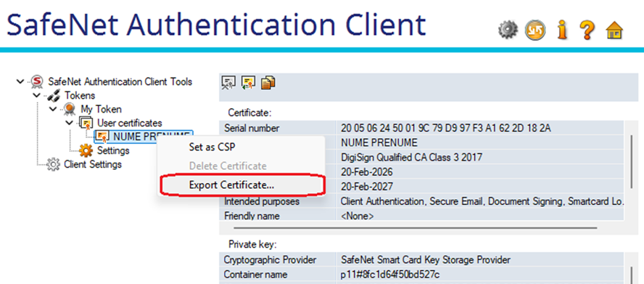Click the orange Refresh icon in header
The height and width of the screenshot is (284, 644).
tap(535, 31)
